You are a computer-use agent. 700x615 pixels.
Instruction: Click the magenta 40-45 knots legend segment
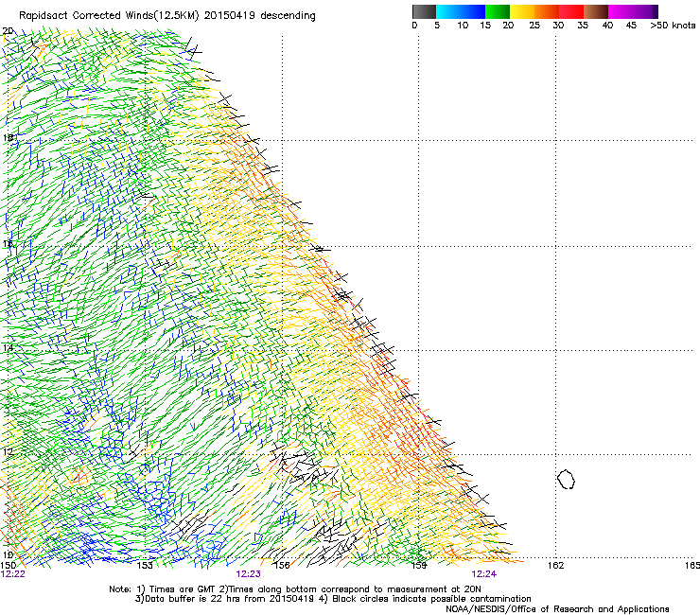621,11
